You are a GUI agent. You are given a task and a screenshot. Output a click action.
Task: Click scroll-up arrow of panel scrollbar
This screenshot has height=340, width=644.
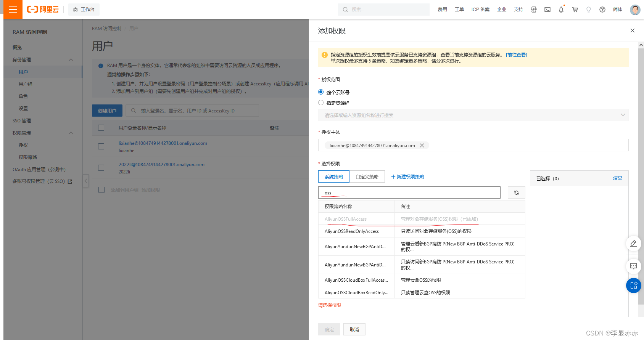point(641,45)
